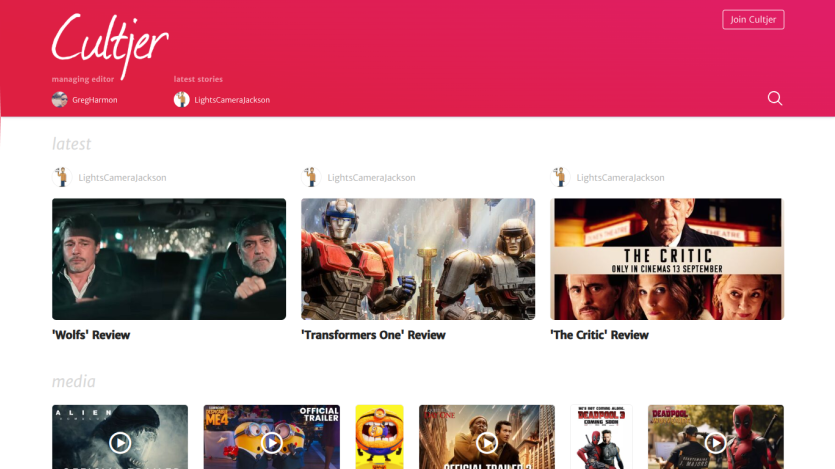Open the search magnifier icon
The height and width of the screenshot is (469, 835).
pos(775,98)
